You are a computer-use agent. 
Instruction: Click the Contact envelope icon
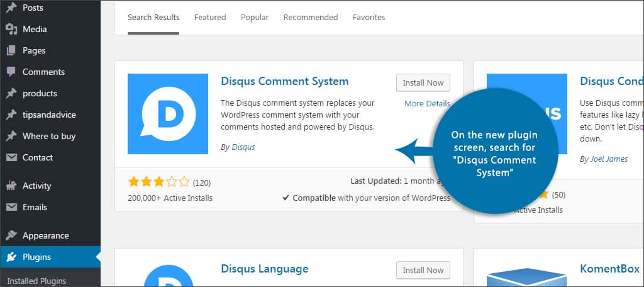pos(11,157)
